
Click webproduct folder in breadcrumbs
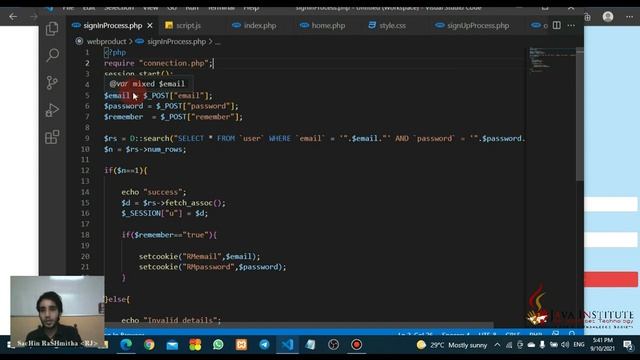[106, 41]
